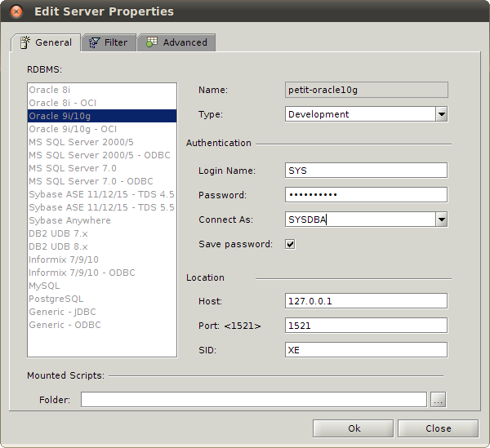Select PostgreSQL in the RDBMS list
Screen dimensions: 490x448
coord(102,299)
